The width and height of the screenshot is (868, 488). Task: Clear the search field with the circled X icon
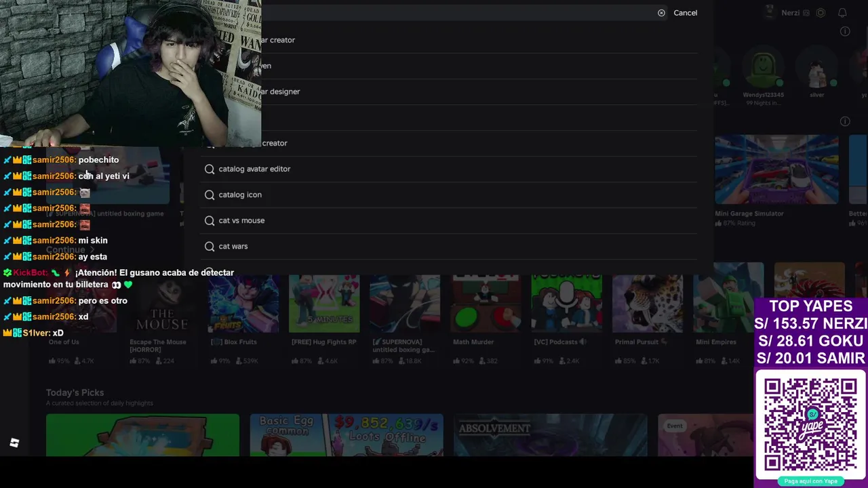coord(661,13)
